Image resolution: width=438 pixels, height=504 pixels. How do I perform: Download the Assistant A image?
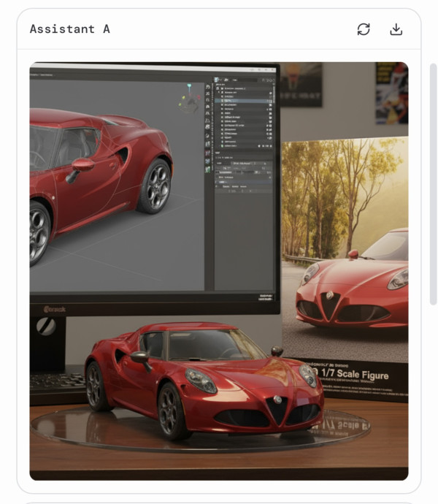(396, 29)
